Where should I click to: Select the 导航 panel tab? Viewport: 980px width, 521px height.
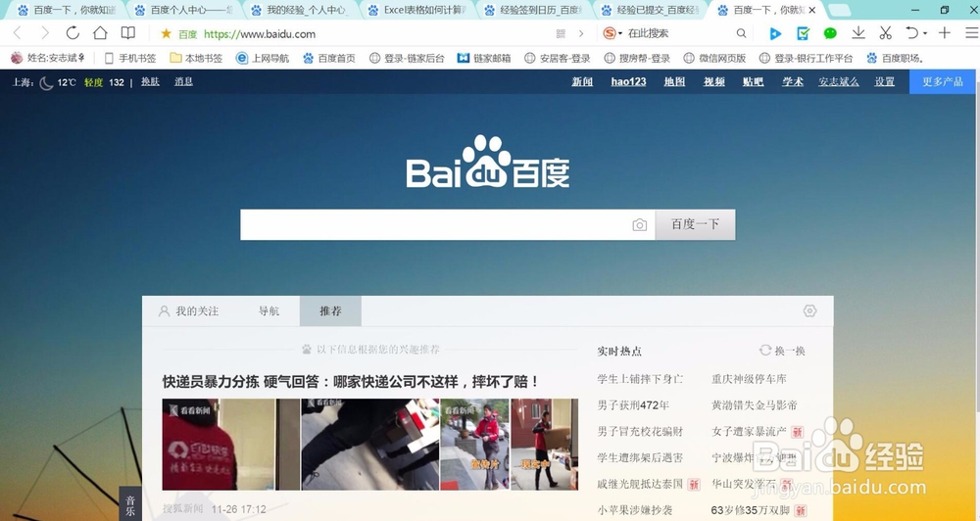point(269,311)
